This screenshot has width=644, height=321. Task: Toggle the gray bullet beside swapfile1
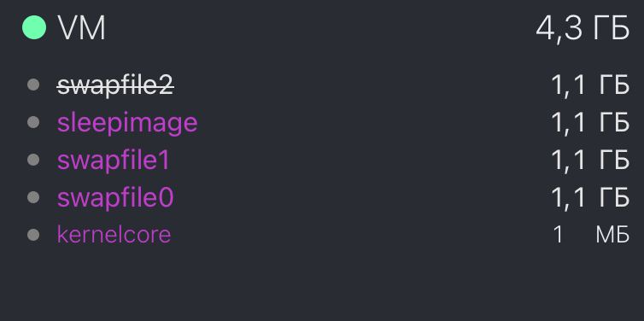33,160
